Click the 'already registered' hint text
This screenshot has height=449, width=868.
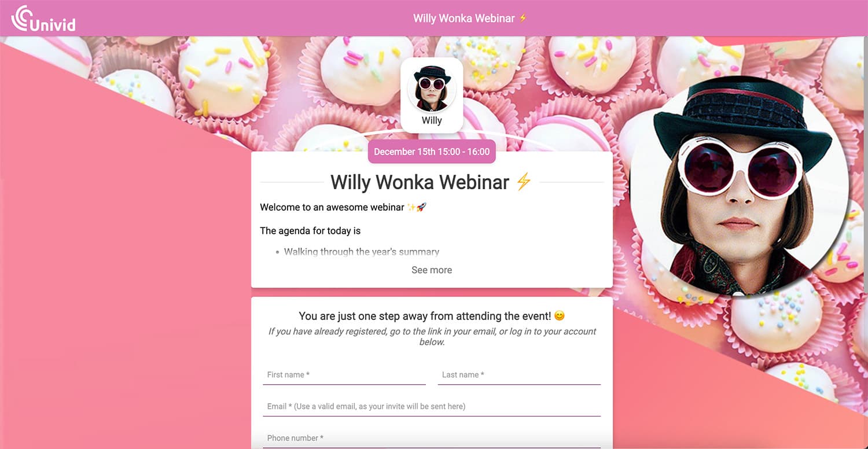point(432,336)
